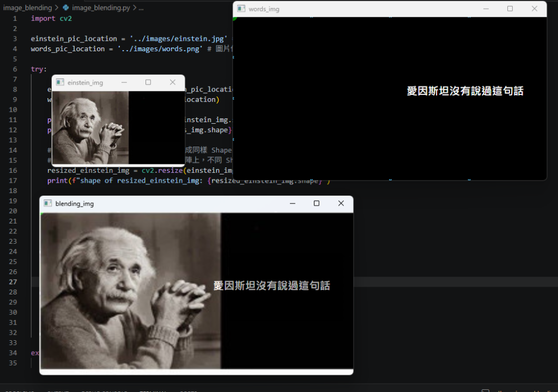
Task: Open the image_blending.py breadcrumb
Action: pos(101,8)
